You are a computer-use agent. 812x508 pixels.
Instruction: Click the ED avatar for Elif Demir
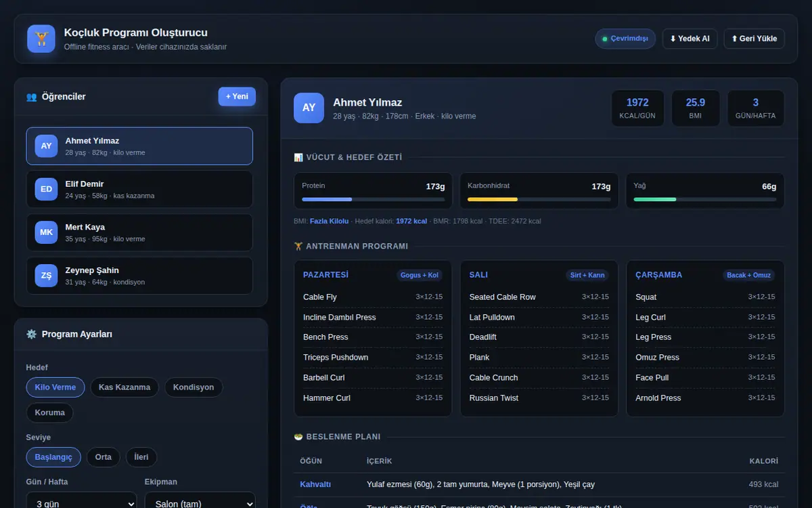(x=46, y=189)
